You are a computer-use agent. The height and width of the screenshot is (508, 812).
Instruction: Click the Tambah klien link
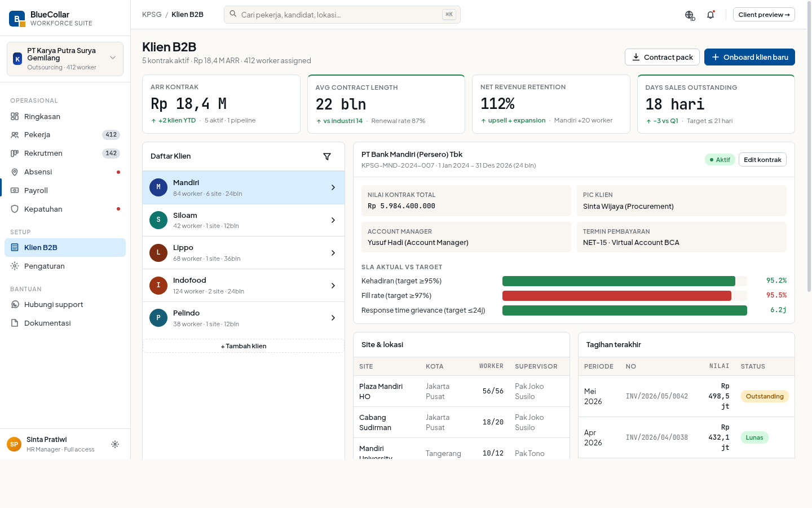[x=244, y=346]
